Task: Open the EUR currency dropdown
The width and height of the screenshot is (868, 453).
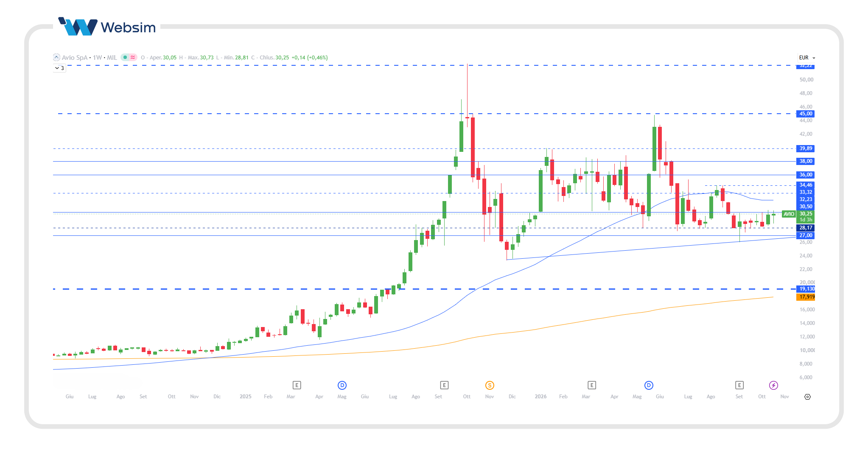Action: tap(807, 58)
